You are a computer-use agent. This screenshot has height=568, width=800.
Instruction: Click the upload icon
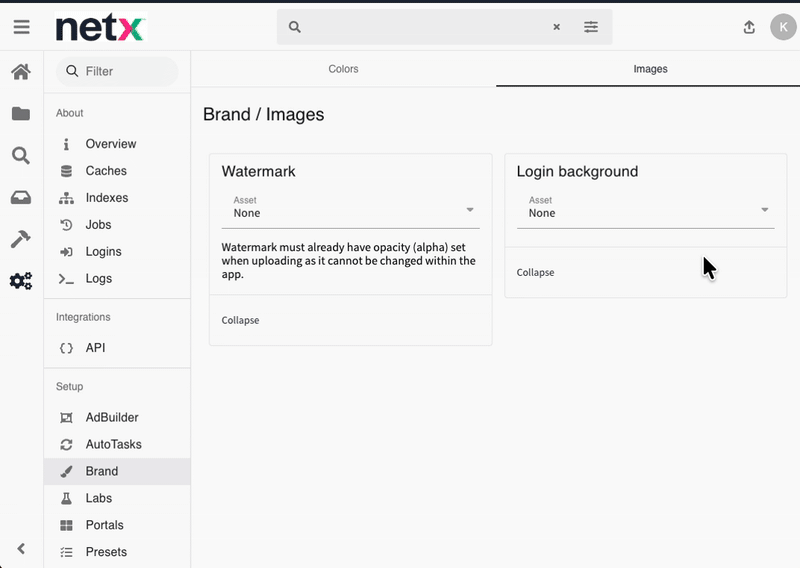(x=749, y=27)
